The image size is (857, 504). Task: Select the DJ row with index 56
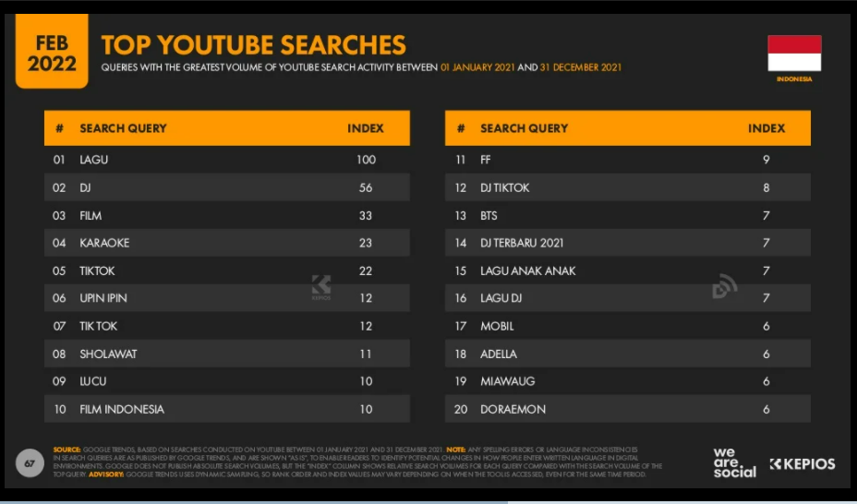[x=227, y=187]
